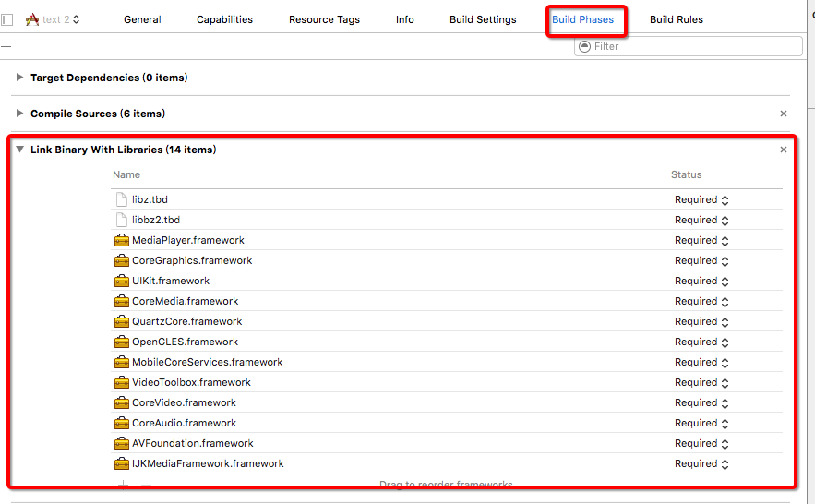Click the libz.tbd file icon
This screenshot has height=504, width=815.
pos(121,199)
